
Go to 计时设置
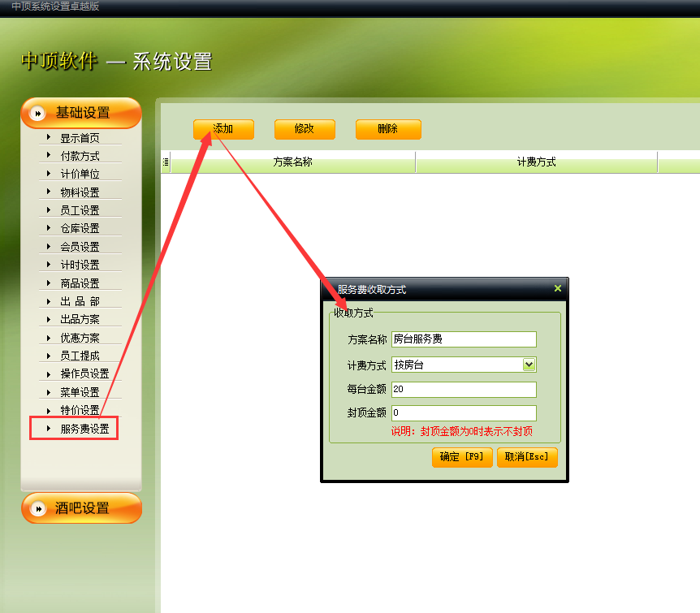80,265
